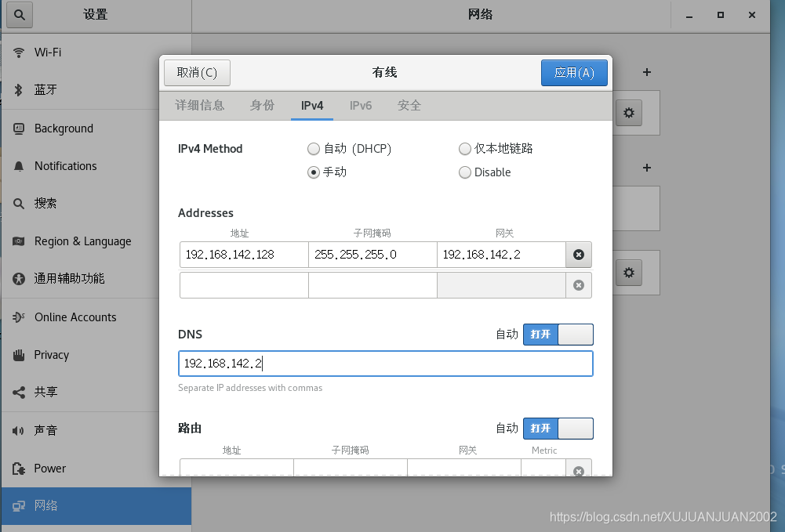Click the route gateway input field
The height and width of the screenshot is (532, 785).
point(464,468)
